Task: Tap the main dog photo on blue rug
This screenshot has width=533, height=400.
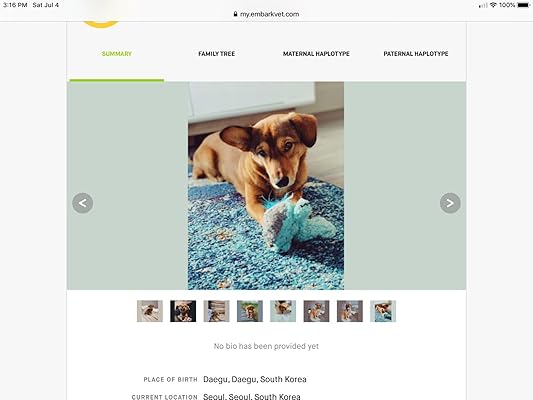Action: pos(266,186)
